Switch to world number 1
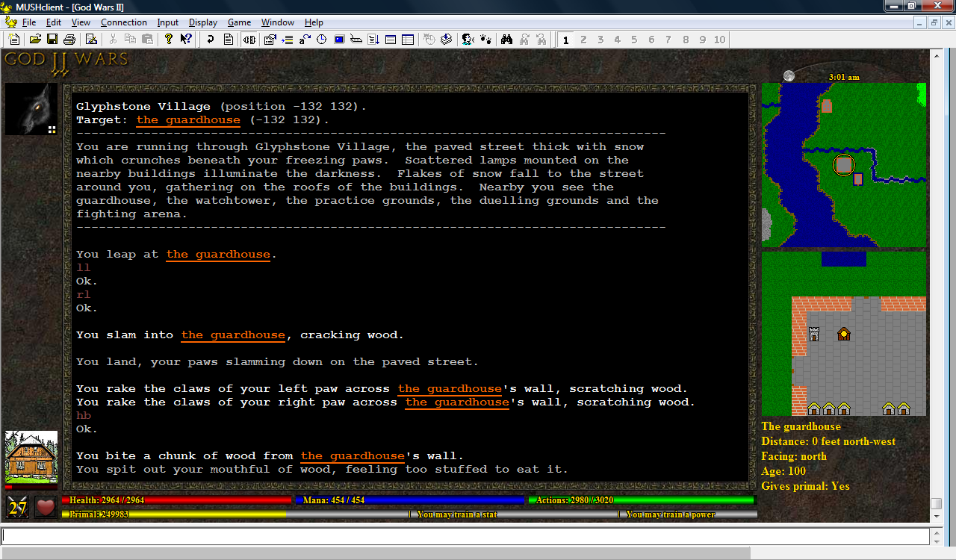This screenshot has height=560, width=956. (565, 40)
